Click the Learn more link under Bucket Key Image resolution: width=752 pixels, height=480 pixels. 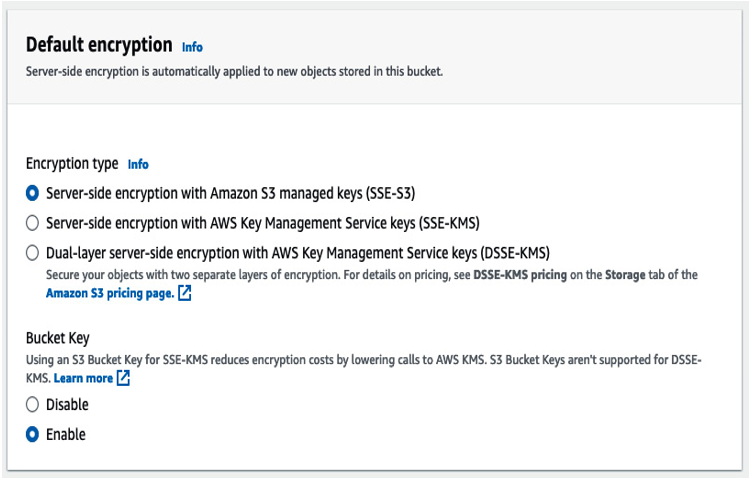click(83, 378)
